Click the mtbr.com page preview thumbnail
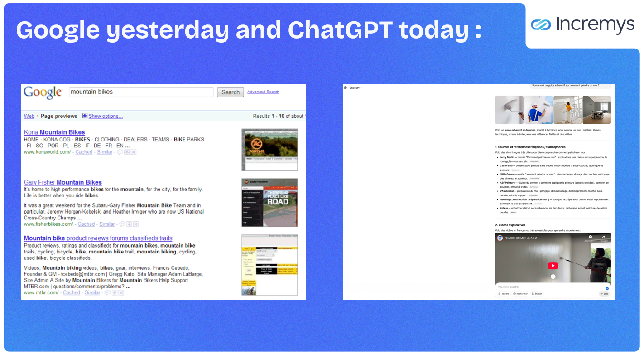This screenshot has width=644, height=355. click(269, 265)
